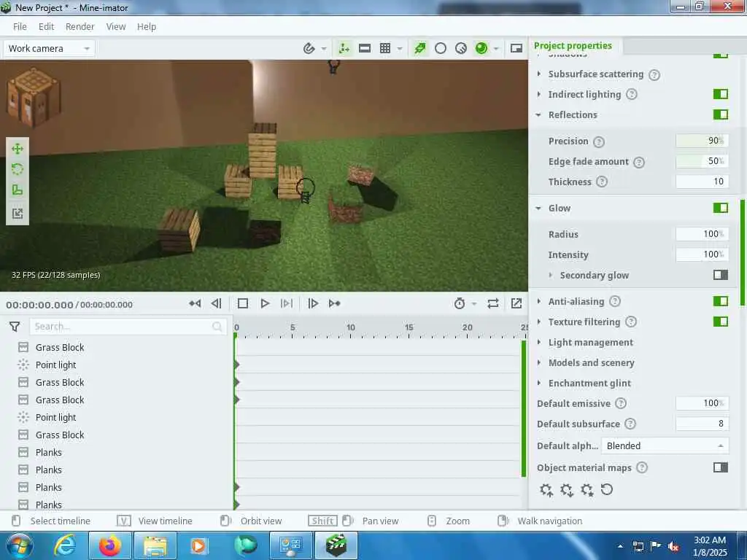
Task: Toggle the lights shading view icon
Action: (x=419, y=48)
